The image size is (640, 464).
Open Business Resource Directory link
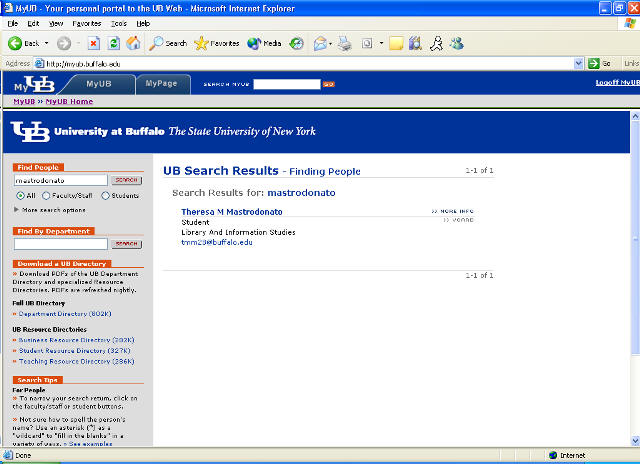tap(76, 340)
